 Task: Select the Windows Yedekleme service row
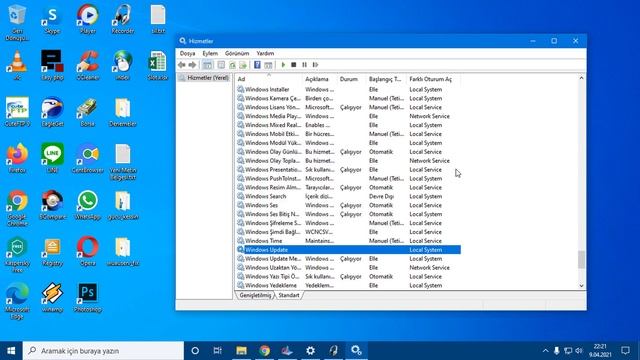pos(349,285)
